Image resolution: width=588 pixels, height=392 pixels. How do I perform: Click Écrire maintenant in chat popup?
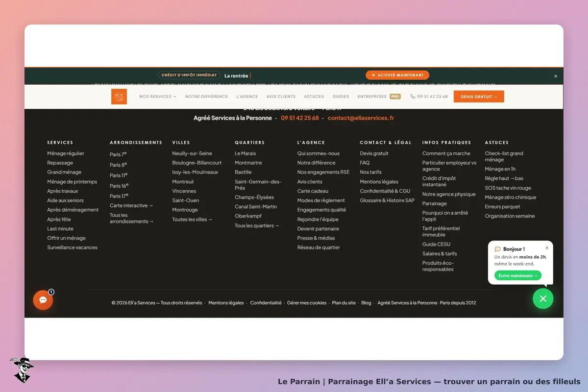518,275
